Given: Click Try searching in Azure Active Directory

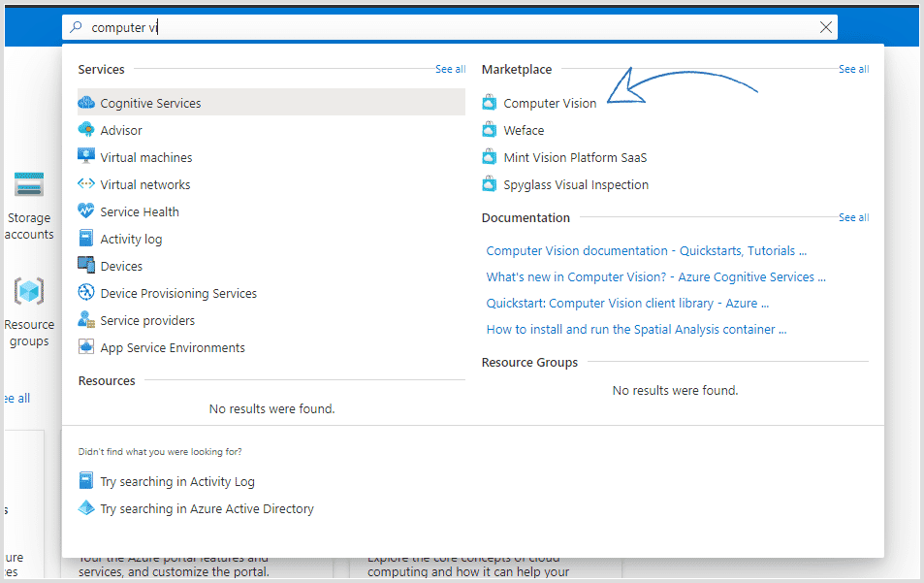Looking at the screenshot, I should (x=207, y=508).
